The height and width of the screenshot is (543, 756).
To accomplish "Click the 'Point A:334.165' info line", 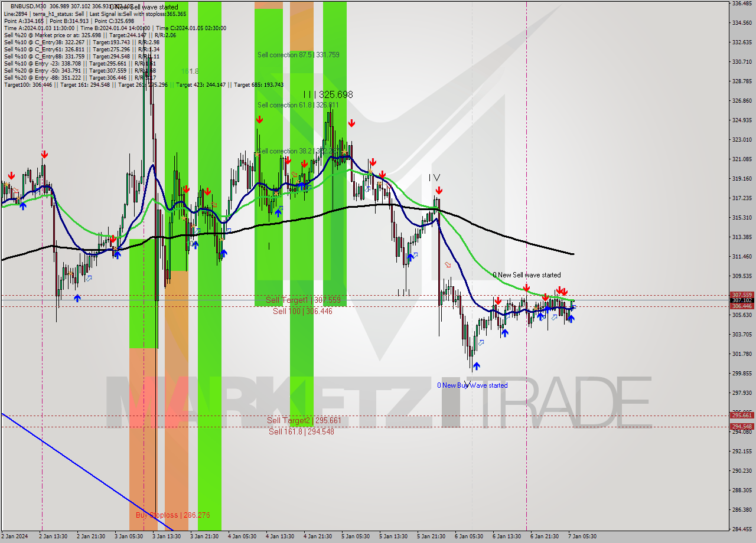I will tap(69, 21).
